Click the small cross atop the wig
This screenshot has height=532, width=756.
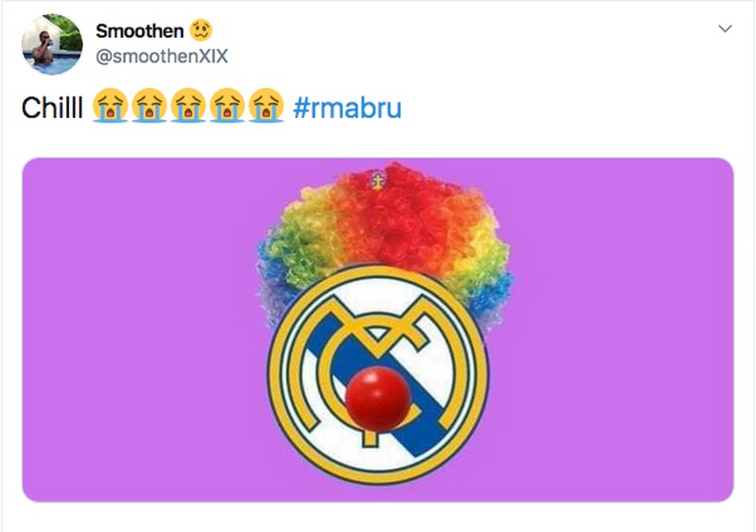pyautogui.click(x=378, y=181)
